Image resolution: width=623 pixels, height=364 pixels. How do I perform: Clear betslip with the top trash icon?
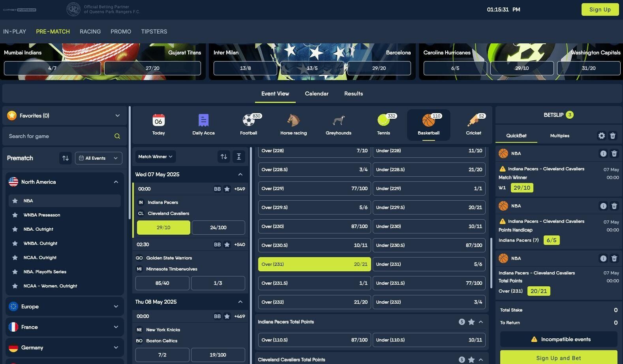pos(613,136)
